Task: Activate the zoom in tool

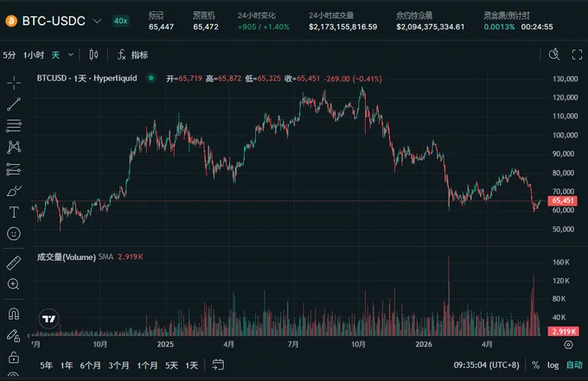Action: coord(14,284)
